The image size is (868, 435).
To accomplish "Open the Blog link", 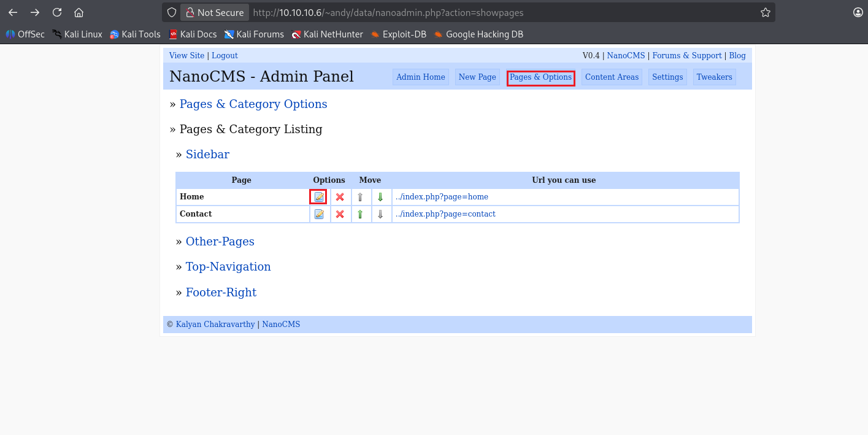I will [x=737, y=56].
